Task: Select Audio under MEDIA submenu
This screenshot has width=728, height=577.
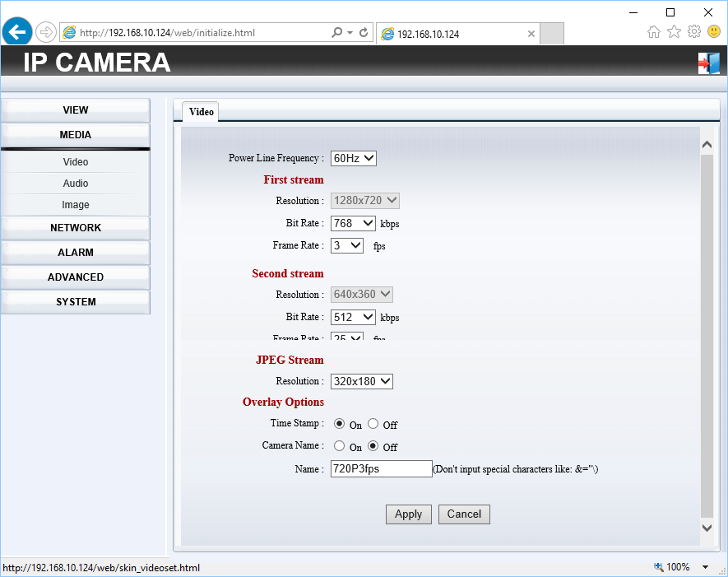Action: (x=76, y=183)
